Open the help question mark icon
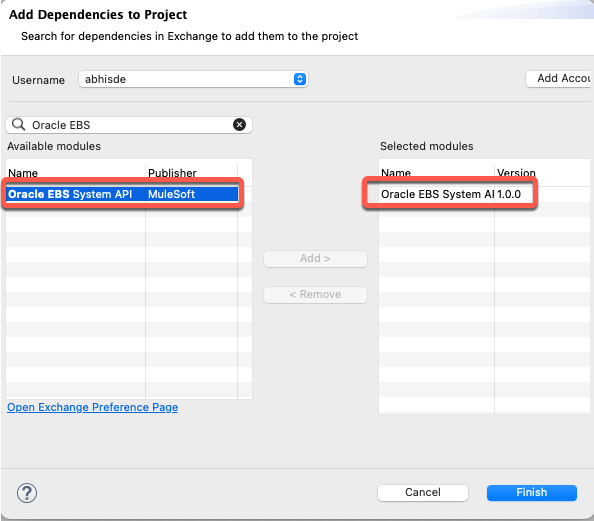 tap(27, 493)
